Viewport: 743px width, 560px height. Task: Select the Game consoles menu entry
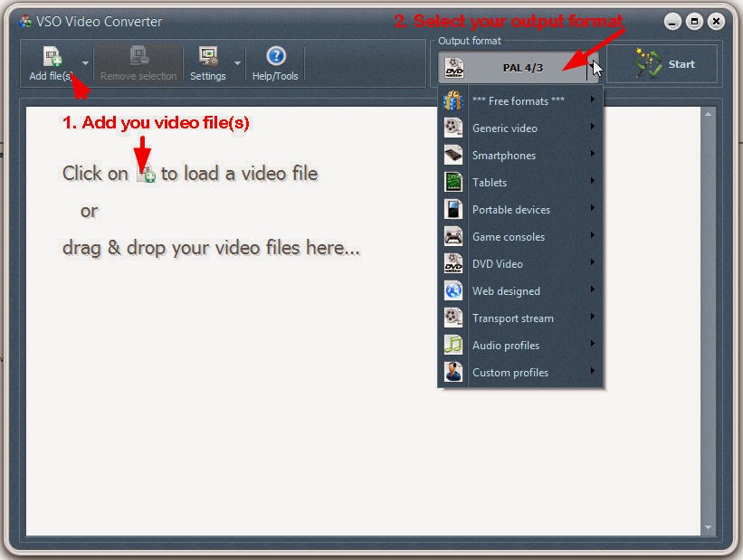(x=520, y=236)
